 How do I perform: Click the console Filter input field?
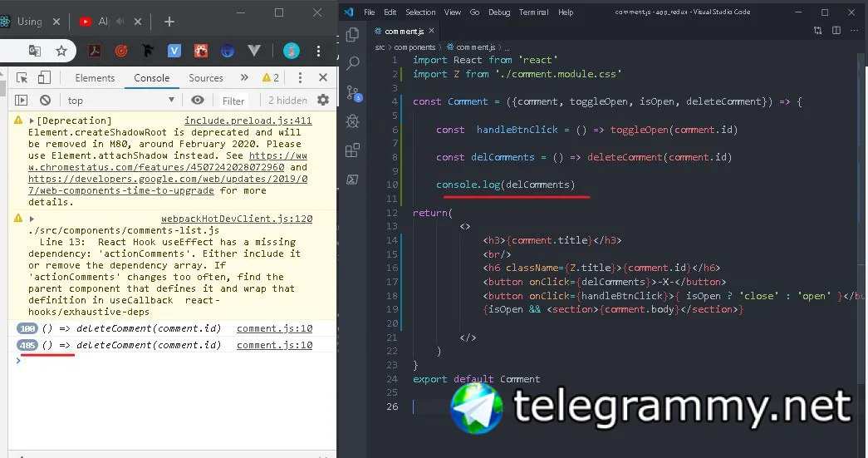coord(233,101)
